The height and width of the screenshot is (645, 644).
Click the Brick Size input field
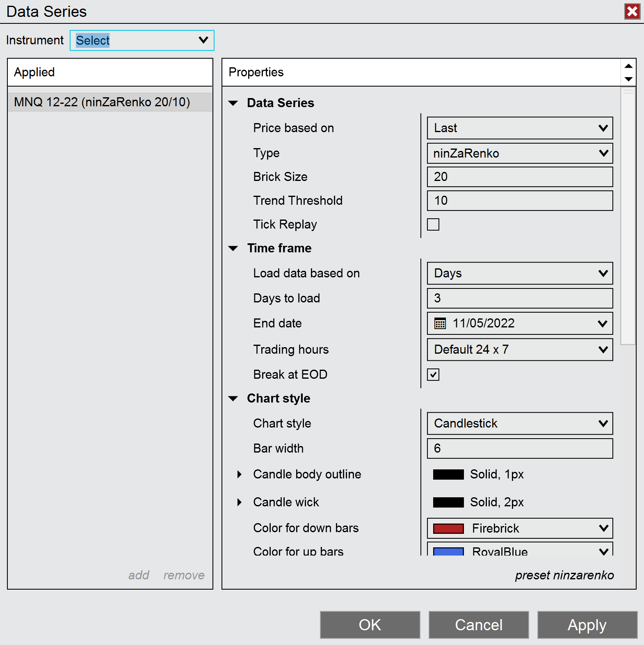520,177
